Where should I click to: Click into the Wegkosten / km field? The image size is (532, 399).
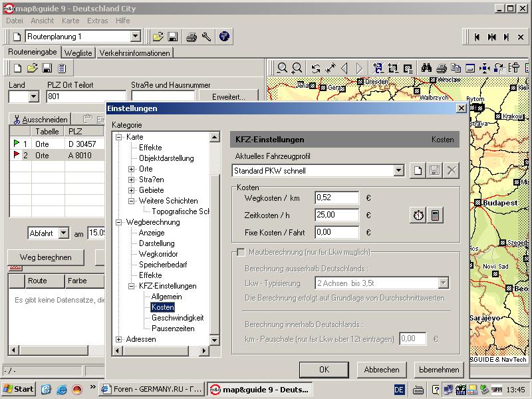click(x=337, y=198)
